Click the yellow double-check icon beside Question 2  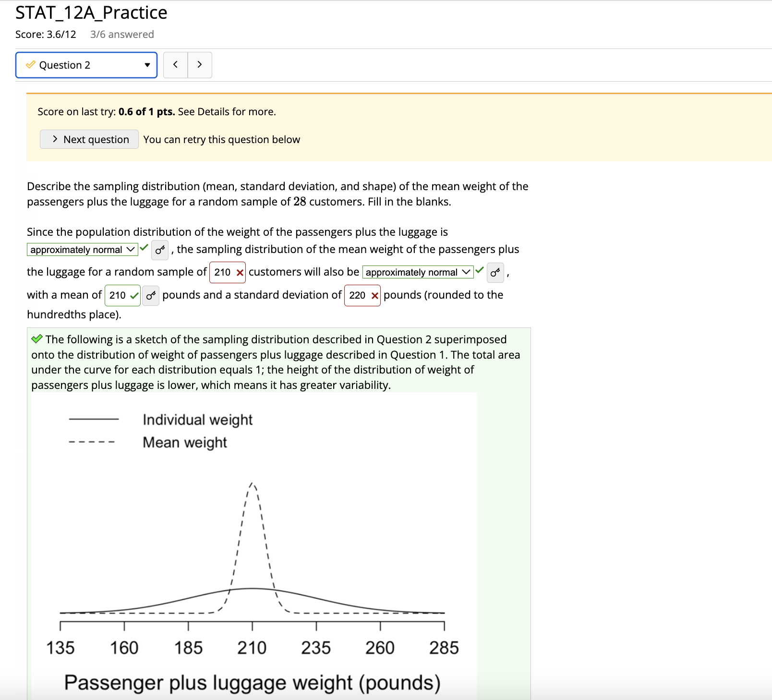tap(30, 65)
